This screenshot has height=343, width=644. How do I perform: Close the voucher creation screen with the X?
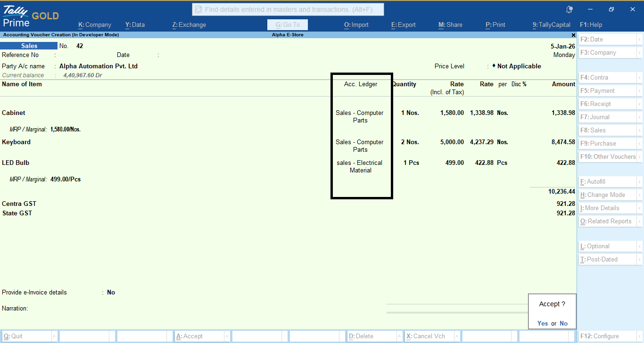click(x=573, y=35)
